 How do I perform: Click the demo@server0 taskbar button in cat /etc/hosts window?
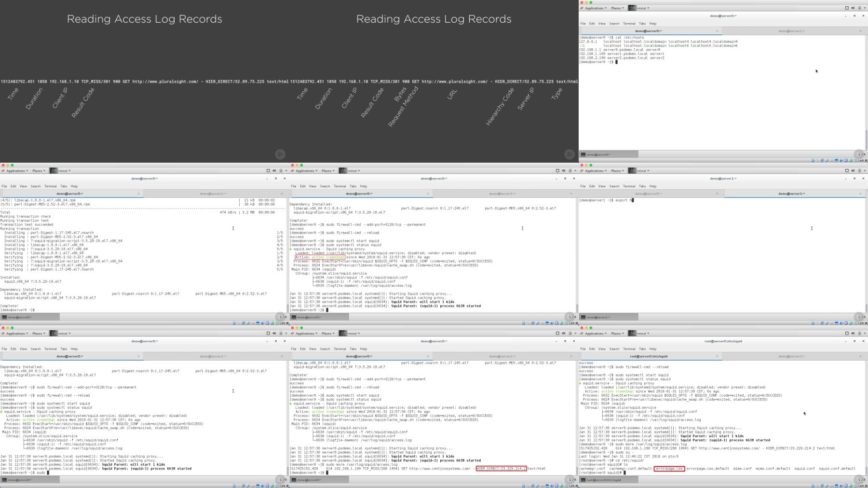(x=609, y=154)
